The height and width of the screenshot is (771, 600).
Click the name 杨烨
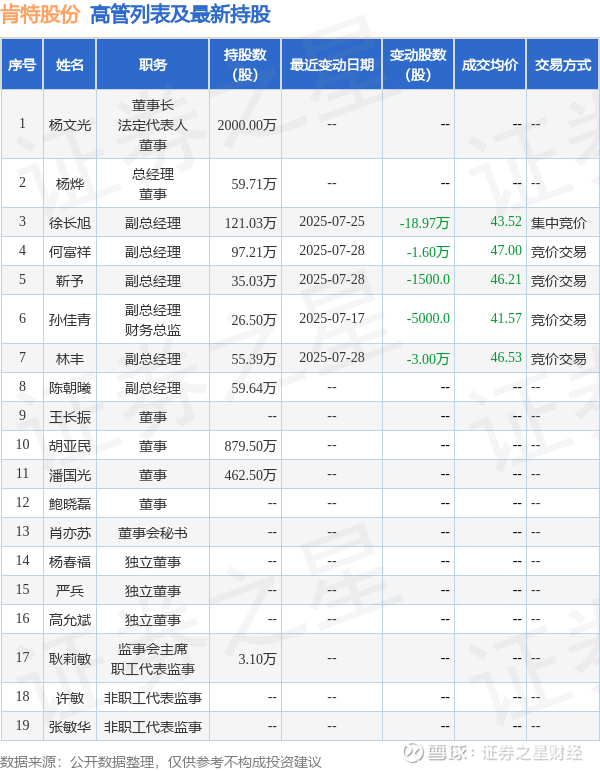(x=70, y=183)
